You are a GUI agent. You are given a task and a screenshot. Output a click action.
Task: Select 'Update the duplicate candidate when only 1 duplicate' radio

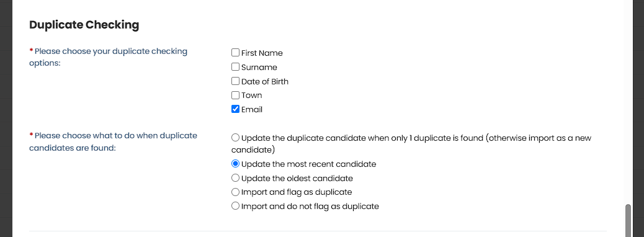[235, 137]
